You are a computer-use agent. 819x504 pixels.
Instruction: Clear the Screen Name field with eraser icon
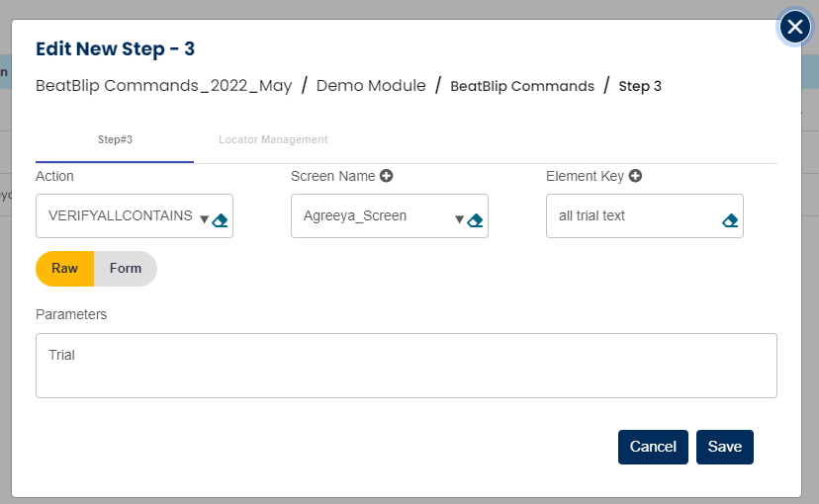tap(476, 219)
